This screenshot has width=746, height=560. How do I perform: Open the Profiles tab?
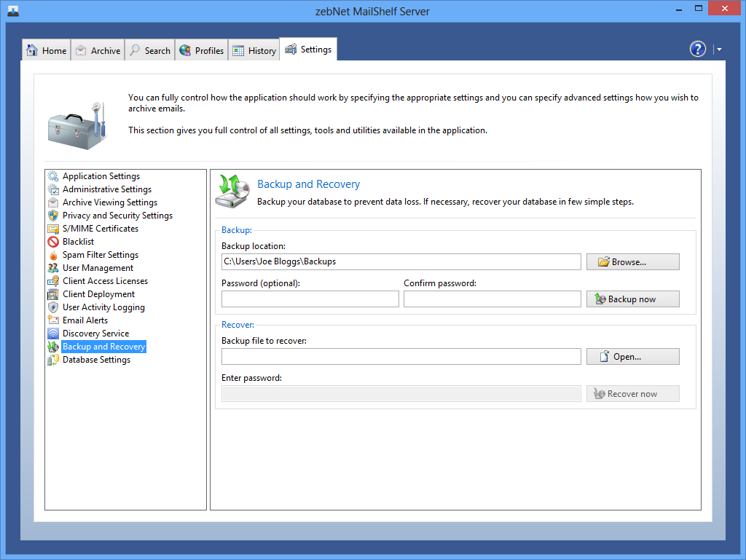[202, 50]
